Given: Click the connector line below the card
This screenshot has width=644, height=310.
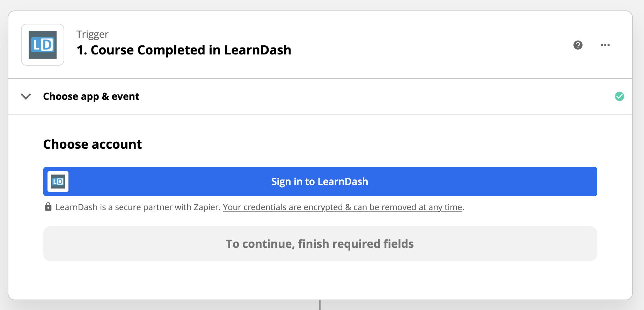Looking at the screenshot, I should (320, 305).
